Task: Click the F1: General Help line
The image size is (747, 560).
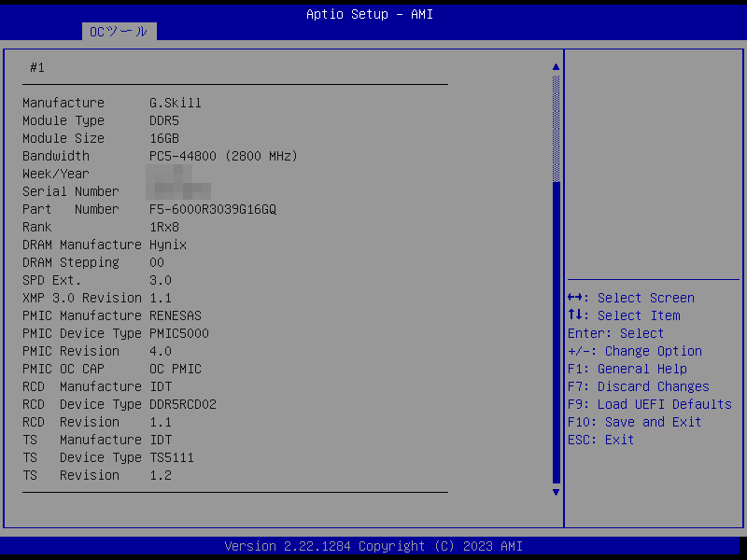Action: 627,369
